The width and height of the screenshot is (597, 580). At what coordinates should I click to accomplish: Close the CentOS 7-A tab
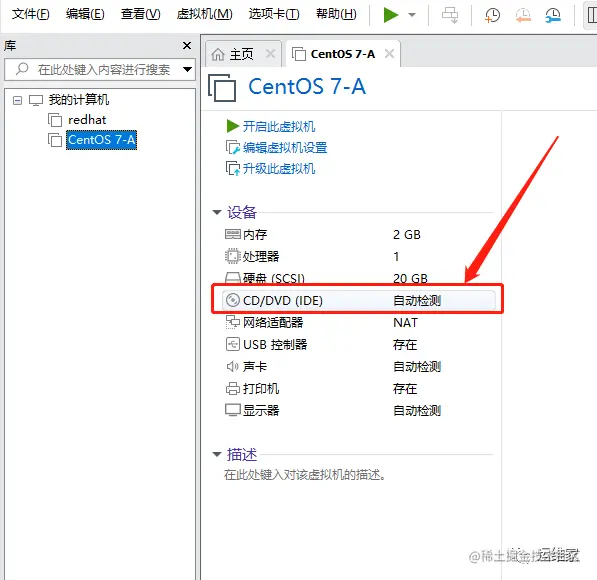[389, 54]
